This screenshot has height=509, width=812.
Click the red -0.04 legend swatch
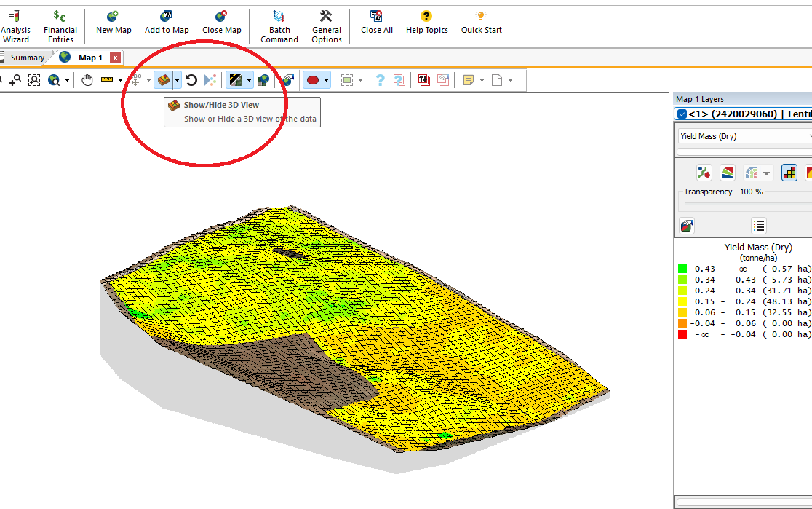click(682, 334)
